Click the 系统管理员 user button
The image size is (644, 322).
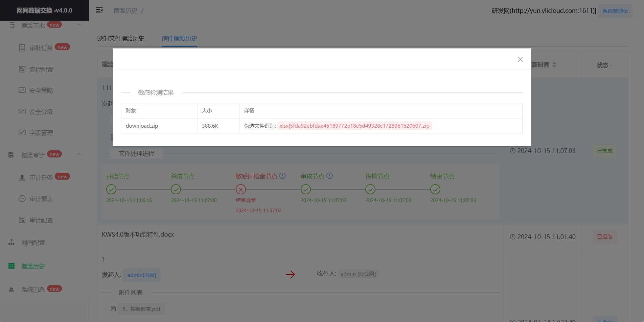point(615,11)
